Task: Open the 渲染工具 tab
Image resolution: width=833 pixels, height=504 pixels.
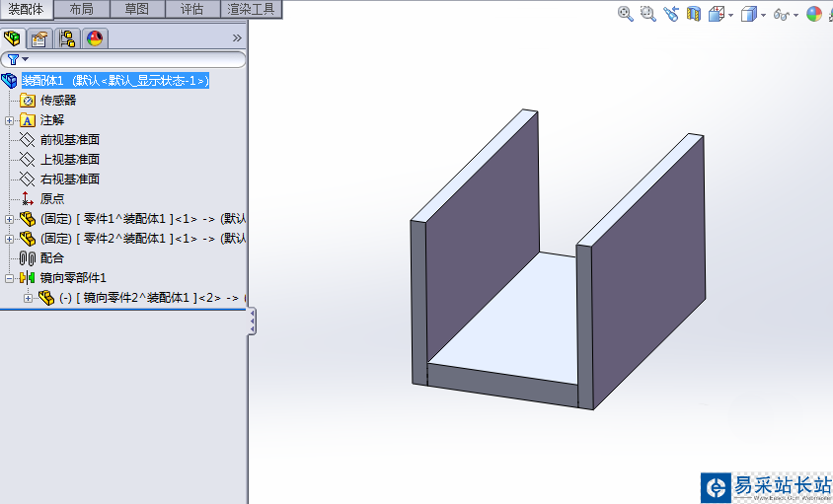Action: click(x=252, y=9)
